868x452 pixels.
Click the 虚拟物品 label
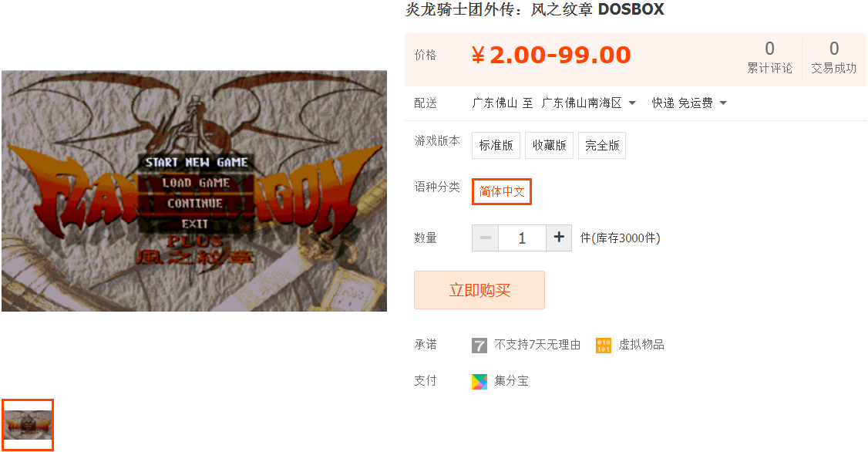tap(641, 345)
